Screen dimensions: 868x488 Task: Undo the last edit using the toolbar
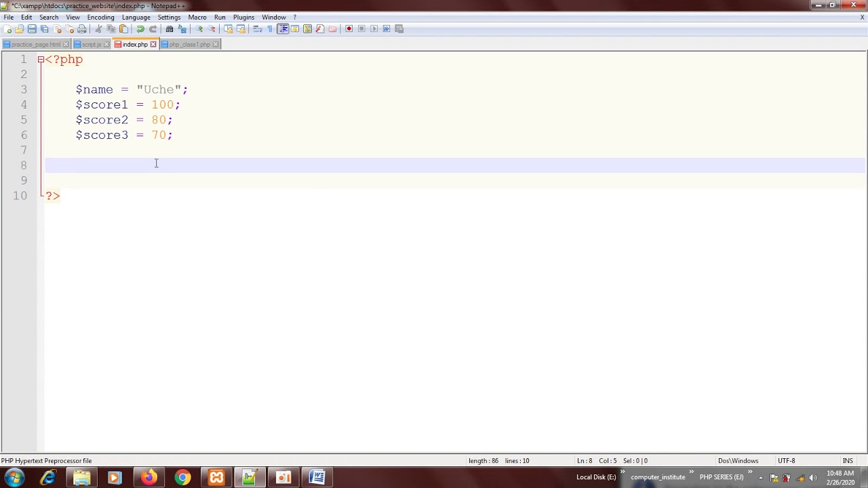pyautogui.click(x=140, y=28)
